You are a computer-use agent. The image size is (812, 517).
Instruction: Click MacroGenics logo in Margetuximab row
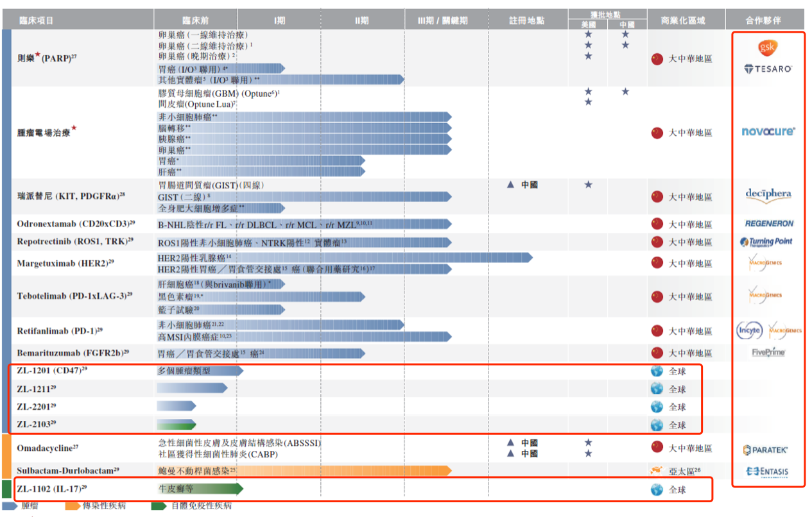click(765, 262)
